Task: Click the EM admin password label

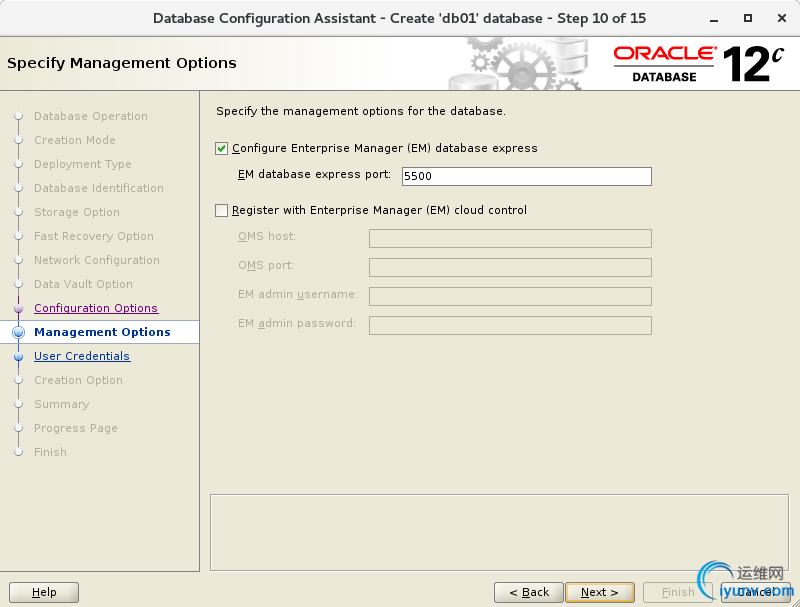Action: 297,324
